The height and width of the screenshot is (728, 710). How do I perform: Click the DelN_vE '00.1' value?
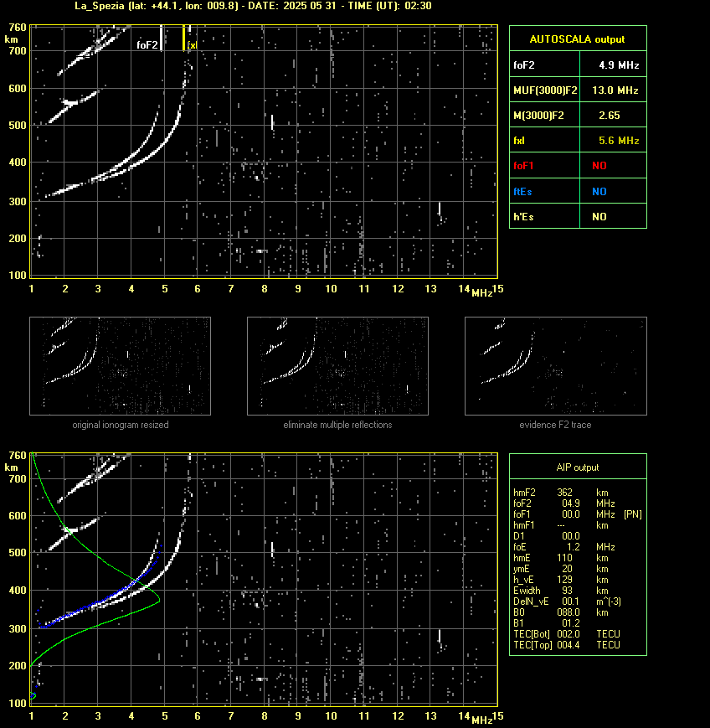tap(570, 602)
